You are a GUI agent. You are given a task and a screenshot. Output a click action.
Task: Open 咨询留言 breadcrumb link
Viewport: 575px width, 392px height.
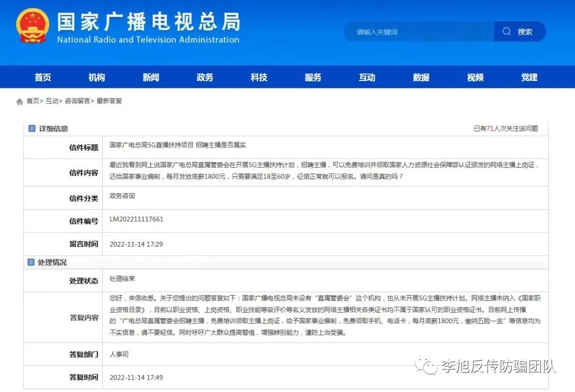pos(77,101)
